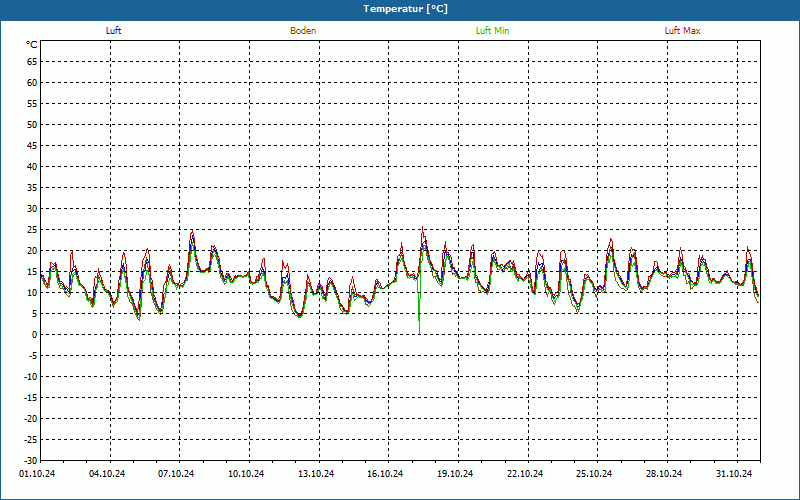Select the Boden legend entry

pos(303,31)
